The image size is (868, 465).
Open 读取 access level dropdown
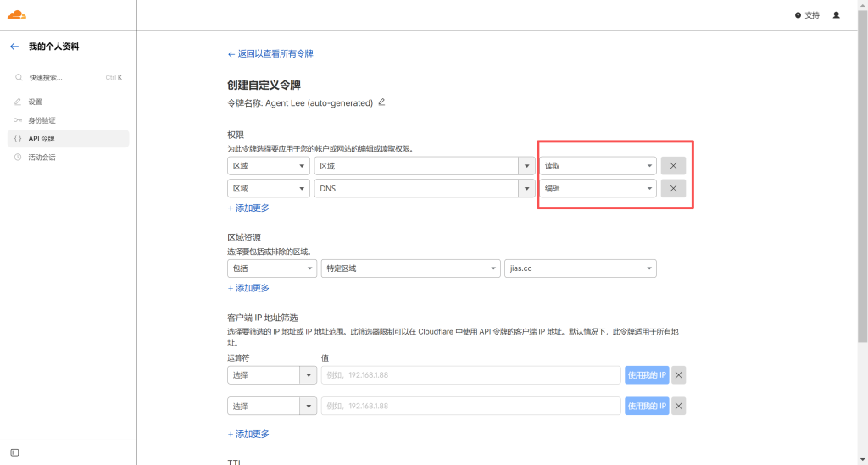coord(598,166)
